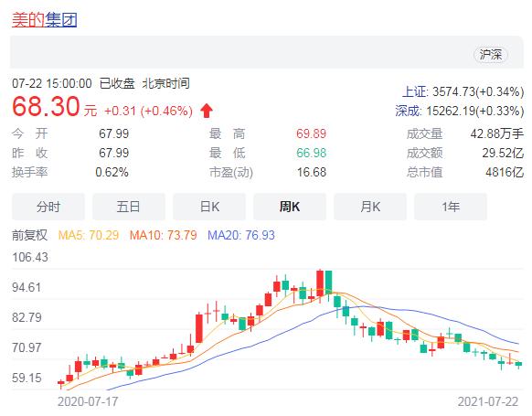Screen dimensions: 532x416
Task: Click the price change +0.31 (+0.46%)
Action: (149, 111)
